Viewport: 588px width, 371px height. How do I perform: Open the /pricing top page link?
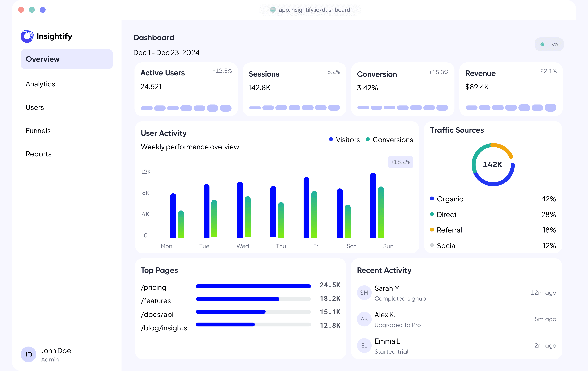(154, 287)
